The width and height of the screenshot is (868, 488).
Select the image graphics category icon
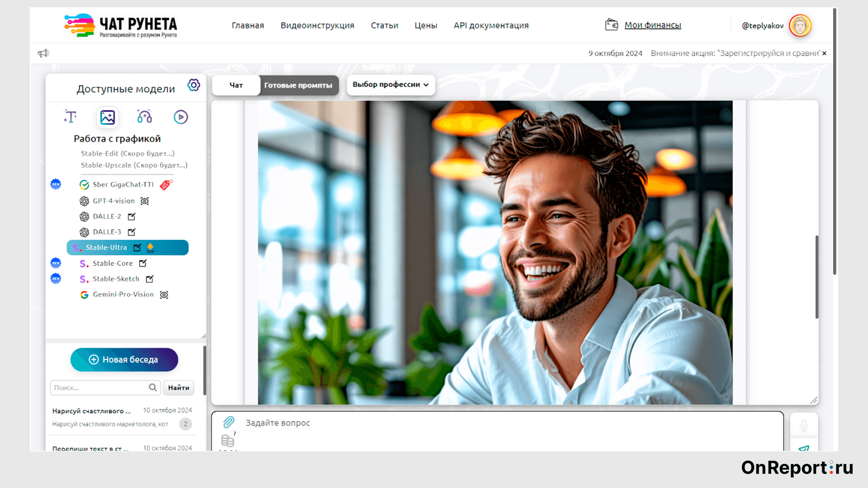[x=108, y=117]
